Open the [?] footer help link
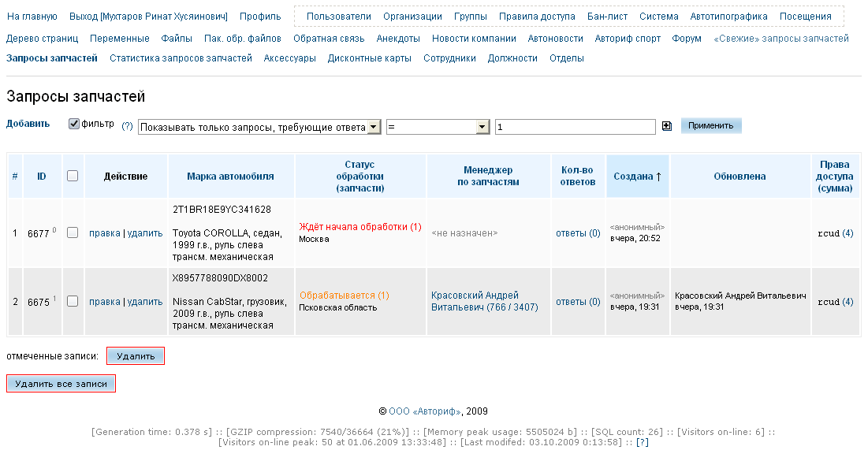Screen dimensions: 868x450 [643, 443]
